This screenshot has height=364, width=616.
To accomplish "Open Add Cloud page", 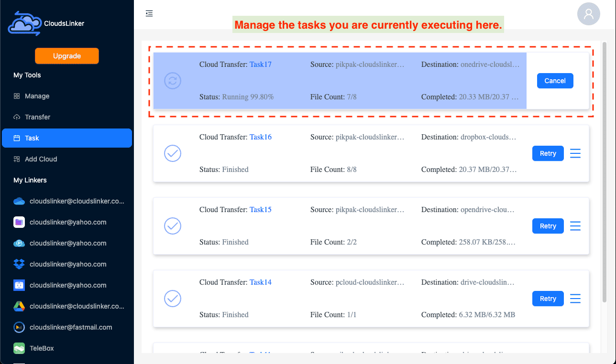I will click(67, 159).
